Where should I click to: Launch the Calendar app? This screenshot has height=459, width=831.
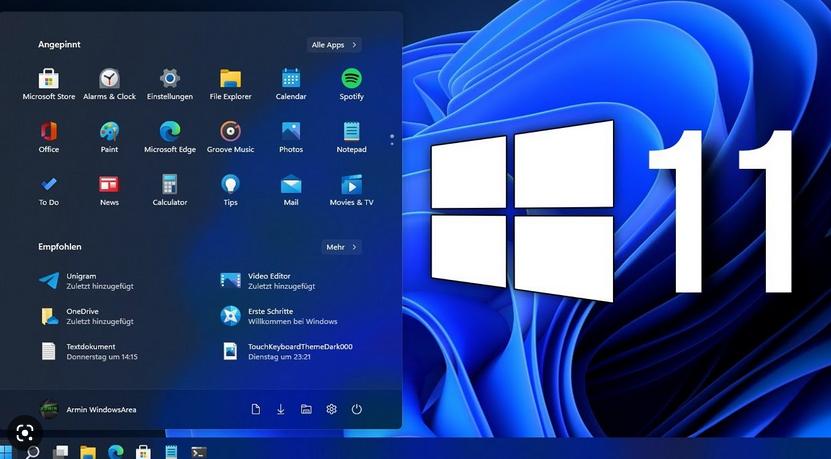pyautogui.click(x=291, y=85)
